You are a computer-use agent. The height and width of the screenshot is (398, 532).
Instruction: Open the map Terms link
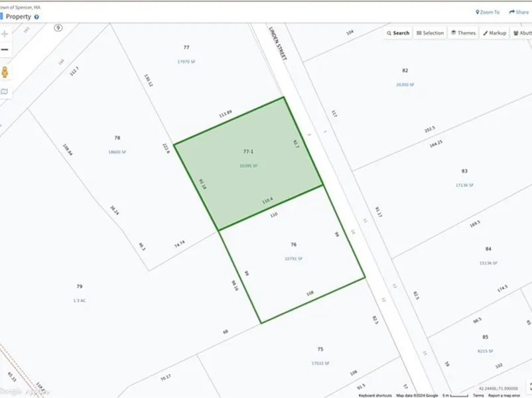pyautogui.click(x=478, y=395)
